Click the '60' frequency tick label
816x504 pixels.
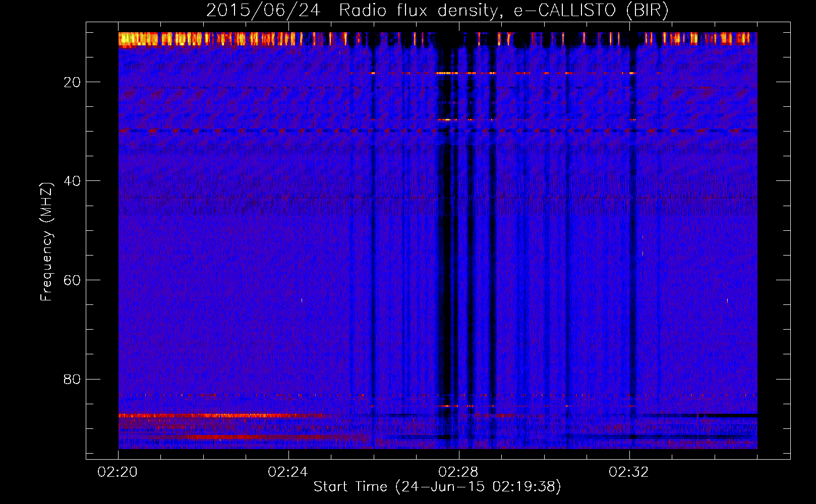72,280
